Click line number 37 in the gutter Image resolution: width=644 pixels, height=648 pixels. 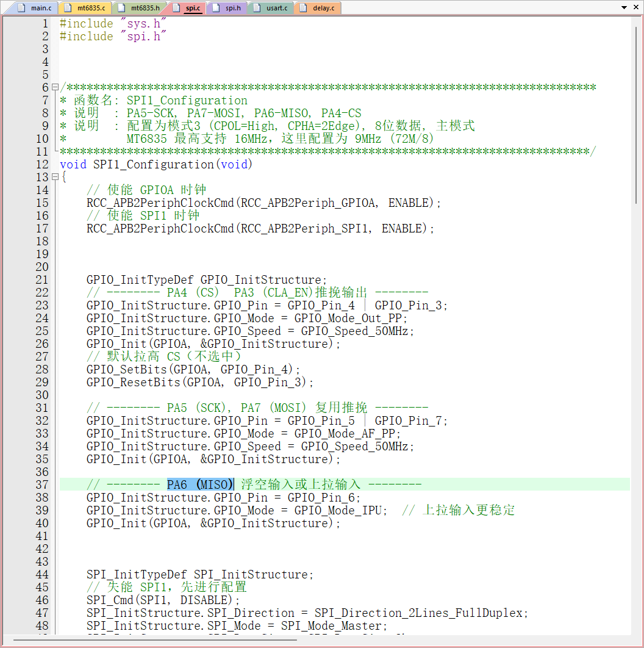tap(42, 484)
